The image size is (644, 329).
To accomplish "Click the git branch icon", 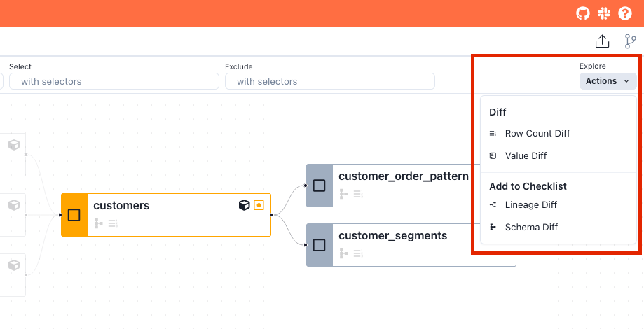I will tap(631, 41).
